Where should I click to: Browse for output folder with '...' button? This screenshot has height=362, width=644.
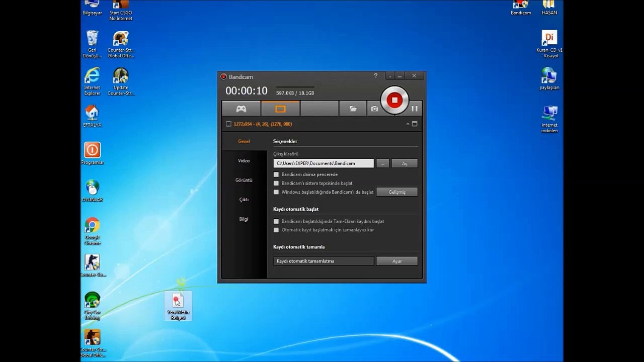point(382,163)
